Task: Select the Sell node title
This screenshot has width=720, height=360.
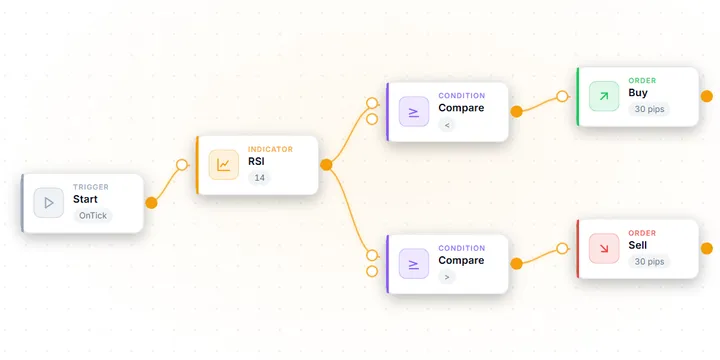Action: [x=638, y=245]
